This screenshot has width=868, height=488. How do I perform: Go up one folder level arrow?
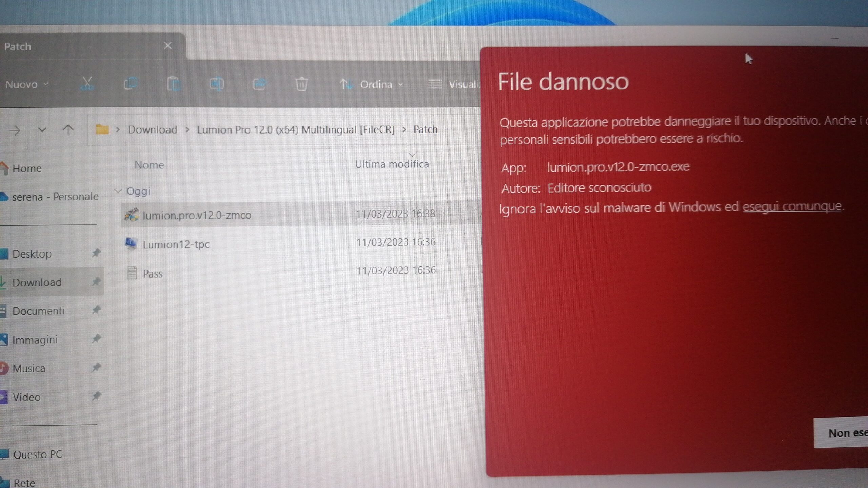tap(68, 130)
